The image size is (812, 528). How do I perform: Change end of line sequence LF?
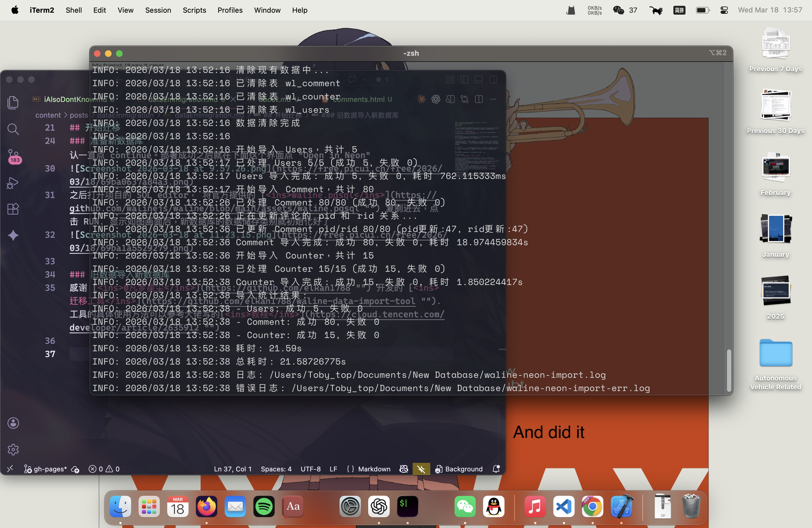click(x=333, y=469)
